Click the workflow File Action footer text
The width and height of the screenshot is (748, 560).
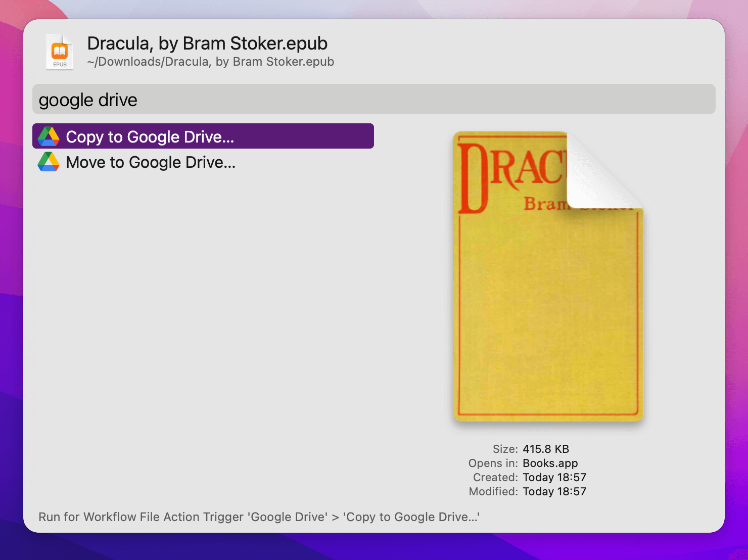259,517
